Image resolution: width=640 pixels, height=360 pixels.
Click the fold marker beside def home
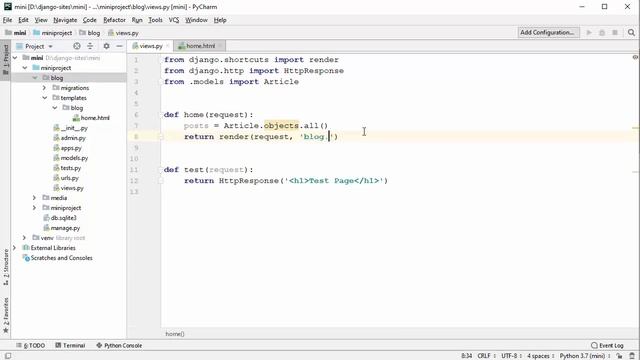click(x=160, y=115)
